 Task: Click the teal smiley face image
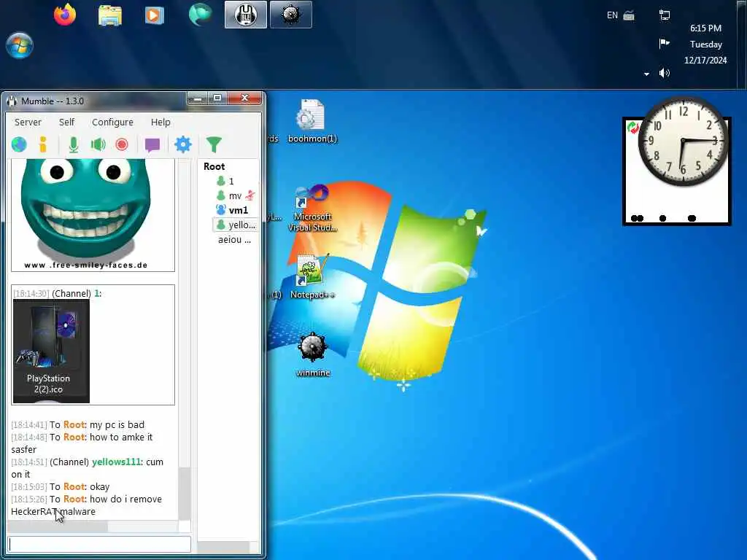pyautogui.click(x=86, y=209)
